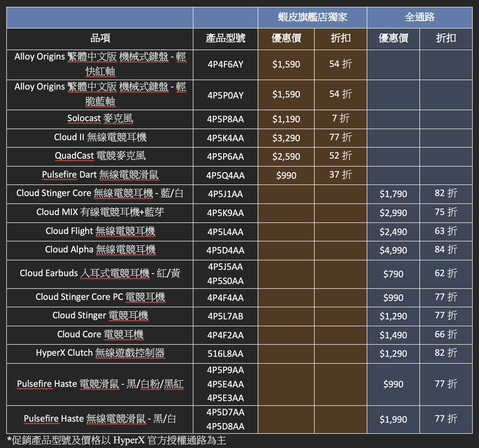
Task: Click the $1,490 price cell
Action: click(x=393, y=335)
